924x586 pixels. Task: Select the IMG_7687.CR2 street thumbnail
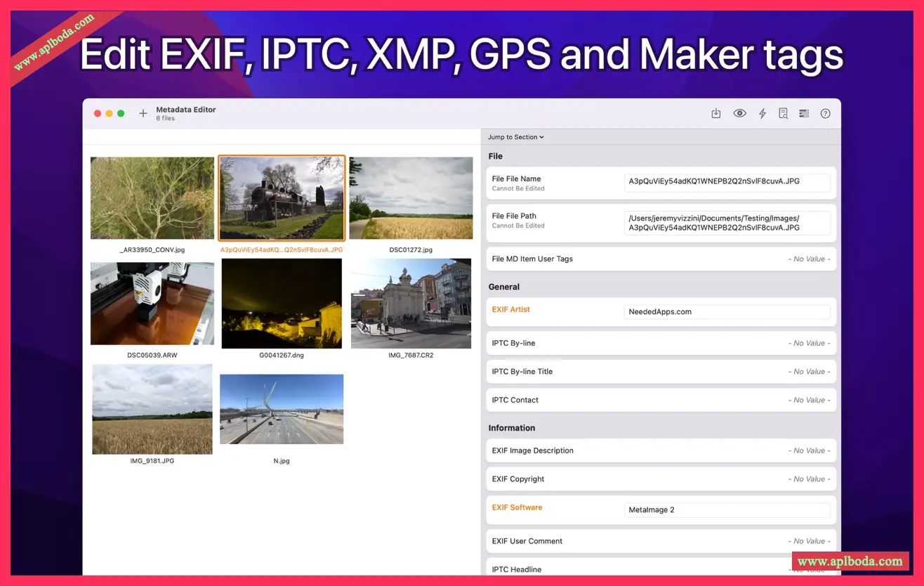411,304
